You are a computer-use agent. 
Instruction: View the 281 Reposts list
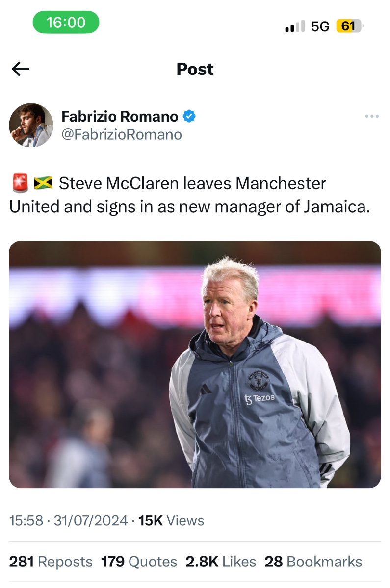[x=51, y=562]
